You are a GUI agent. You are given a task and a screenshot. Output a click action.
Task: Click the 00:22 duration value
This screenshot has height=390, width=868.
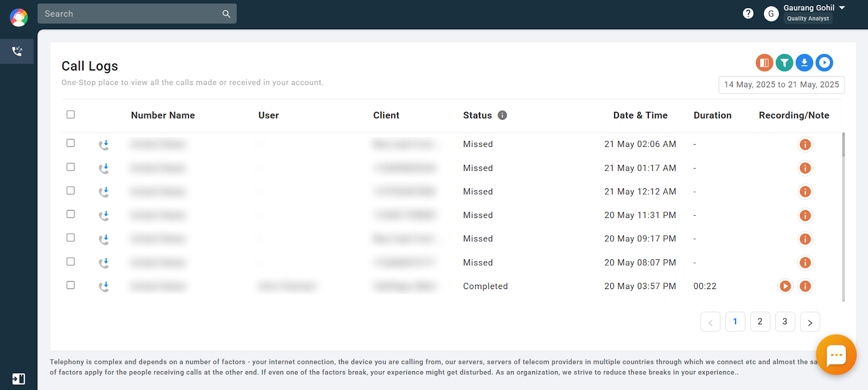point(705,286)
